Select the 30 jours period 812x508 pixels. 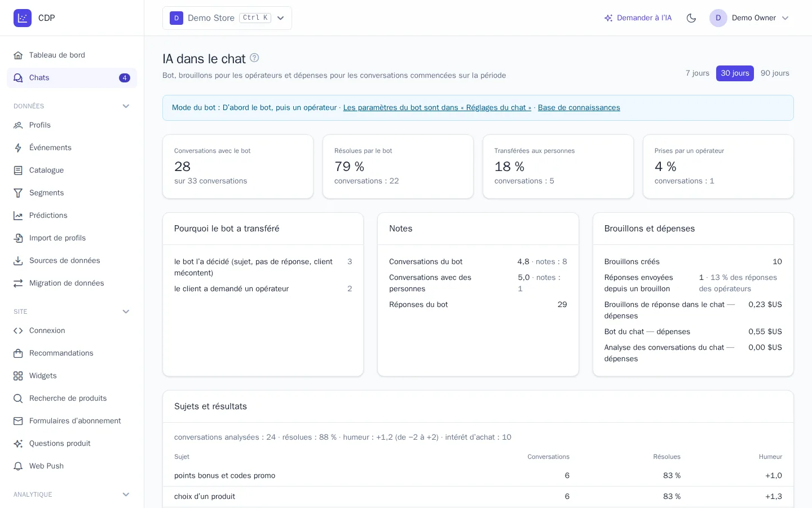click(x=735, y=73)
